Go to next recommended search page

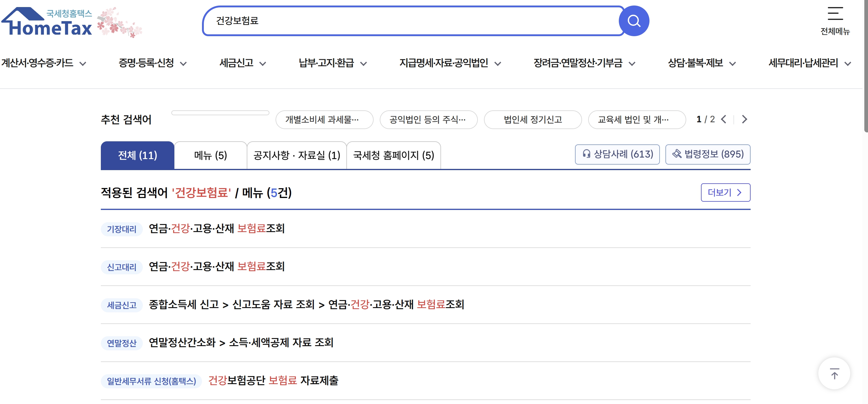pyautogui.click(x=744, y=119)
